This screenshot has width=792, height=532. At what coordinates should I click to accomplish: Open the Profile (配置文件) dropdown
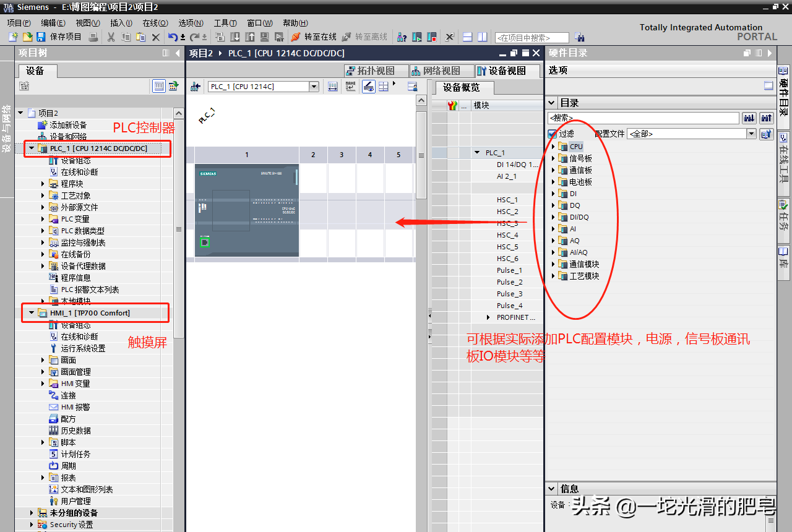(751, 134)
